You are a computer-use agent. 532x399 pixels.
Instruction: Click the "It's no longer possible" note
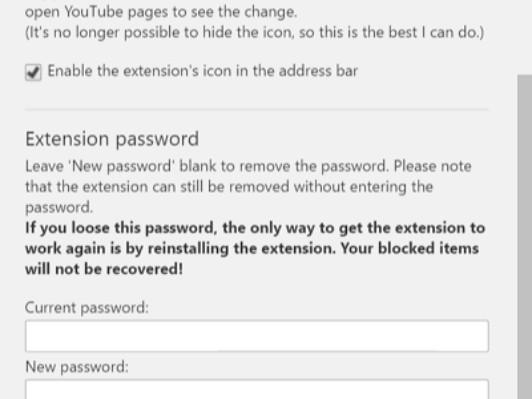254,34
